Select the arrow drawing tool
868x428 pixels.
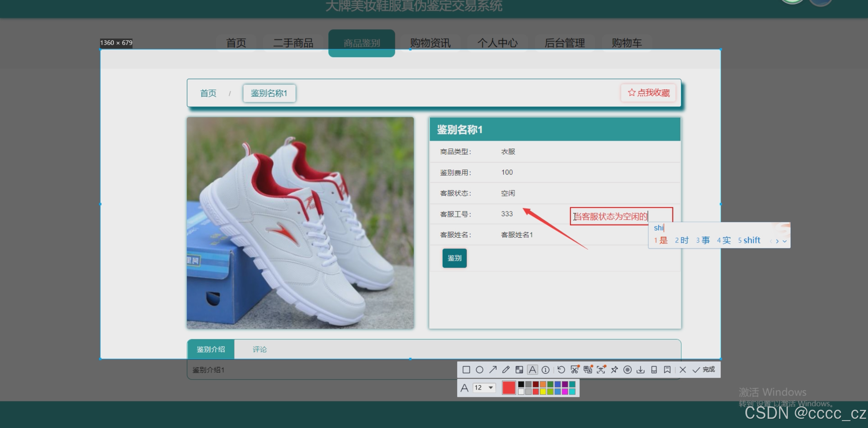(x=493, y=370)
